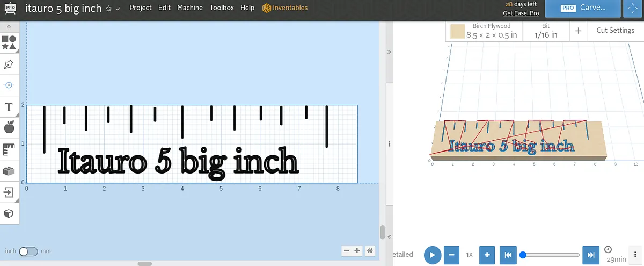Select the Pen drawing tool
The width and height of the screenshot is (644, 266).
[x=9, y=64]
